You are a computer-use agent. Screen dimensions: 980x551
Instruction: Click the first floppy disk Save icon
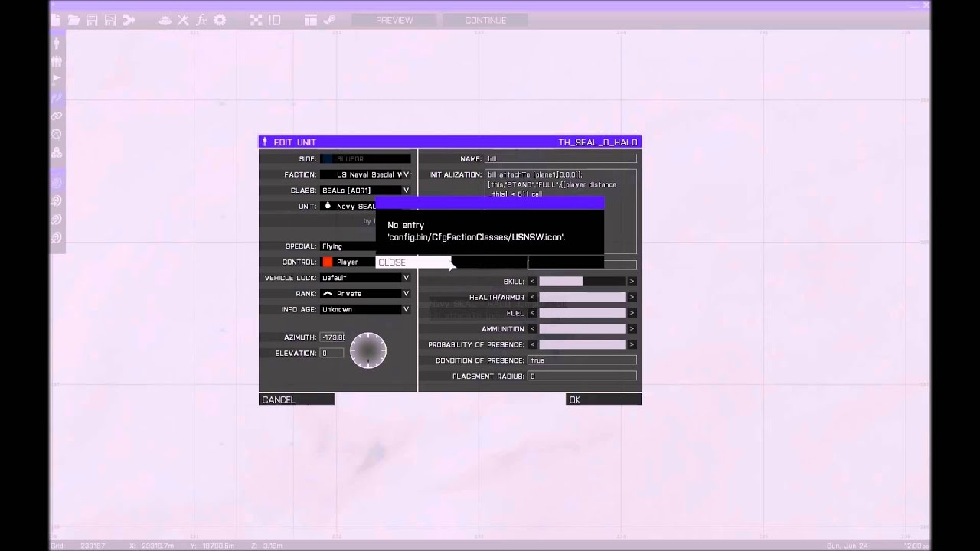pos(92,21)
